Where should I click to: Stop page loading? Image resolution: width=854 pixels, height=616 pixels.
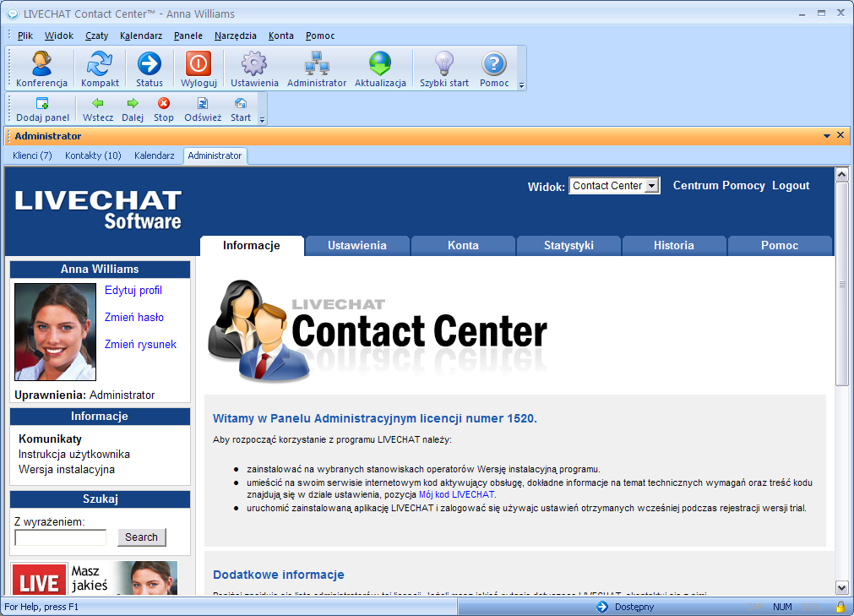coord(163,110)
